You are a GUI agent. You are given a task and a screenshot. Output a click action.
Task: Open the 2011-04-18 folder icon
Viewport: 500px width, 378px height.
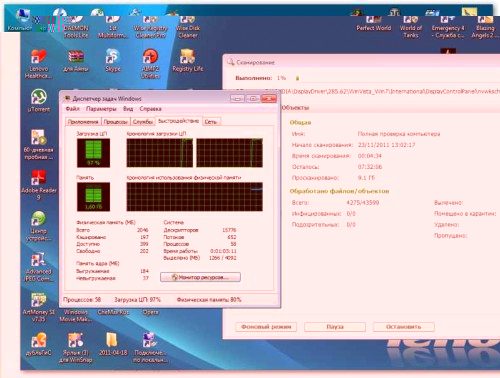(x=113, y=344)
